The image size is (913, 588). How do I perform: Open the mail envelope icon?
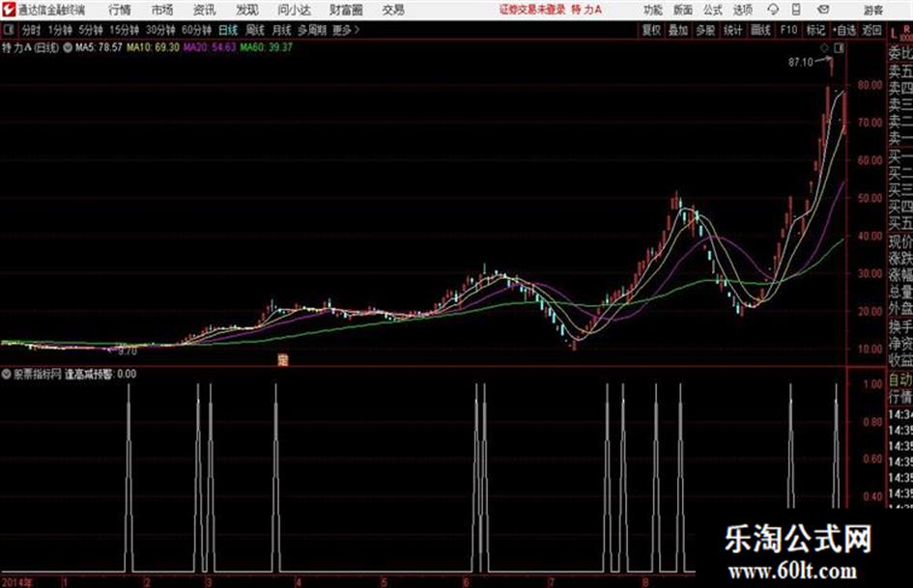[x=823, y=10]
